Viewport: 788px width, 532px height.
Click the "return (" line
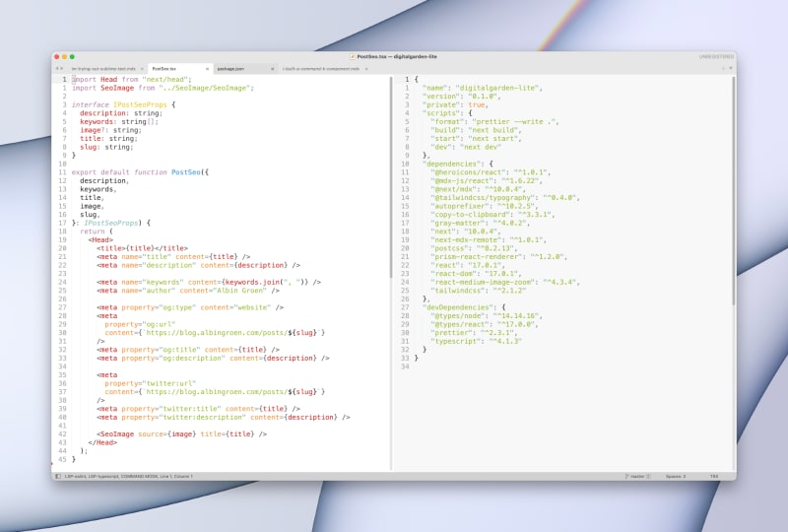pos(97,232)
